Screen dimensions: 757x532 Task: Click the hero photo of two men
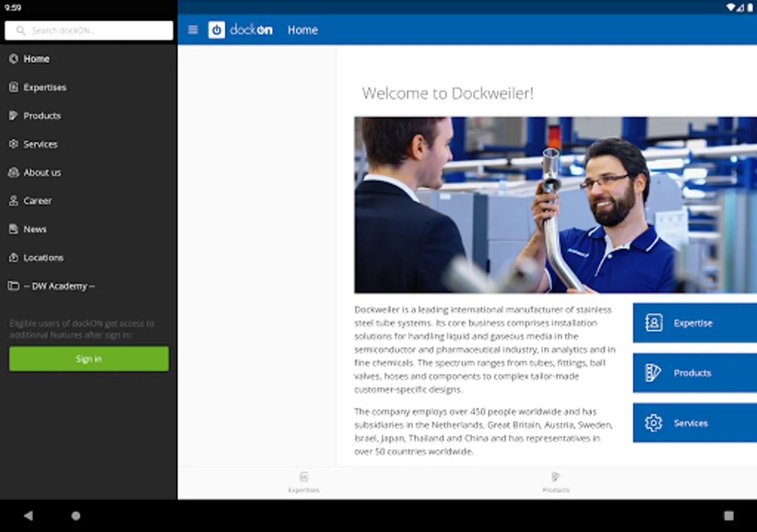click(x=555, y=205)
